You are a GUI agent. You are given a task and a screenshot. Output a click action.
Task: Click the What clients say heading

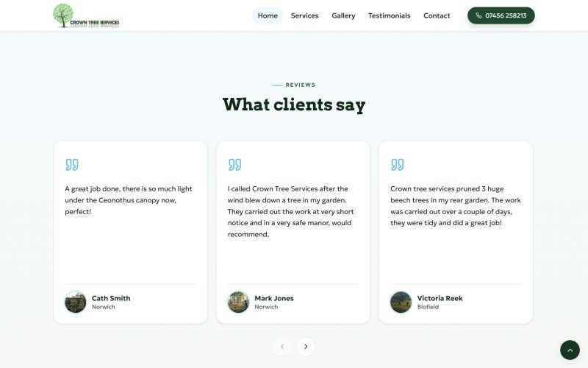(294, 105)
